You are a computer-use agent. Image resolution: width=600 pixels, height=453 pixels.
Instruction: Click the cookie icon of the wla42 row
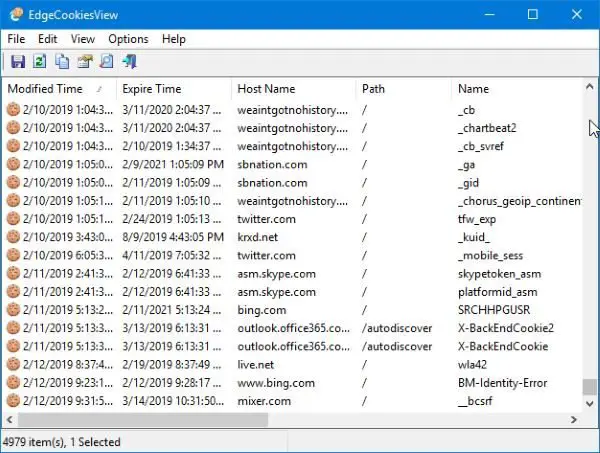(13, 364)
